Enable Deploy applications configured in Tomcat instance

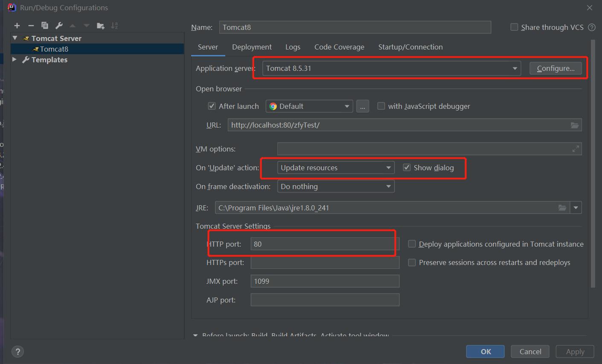click(x=412, y=244)
